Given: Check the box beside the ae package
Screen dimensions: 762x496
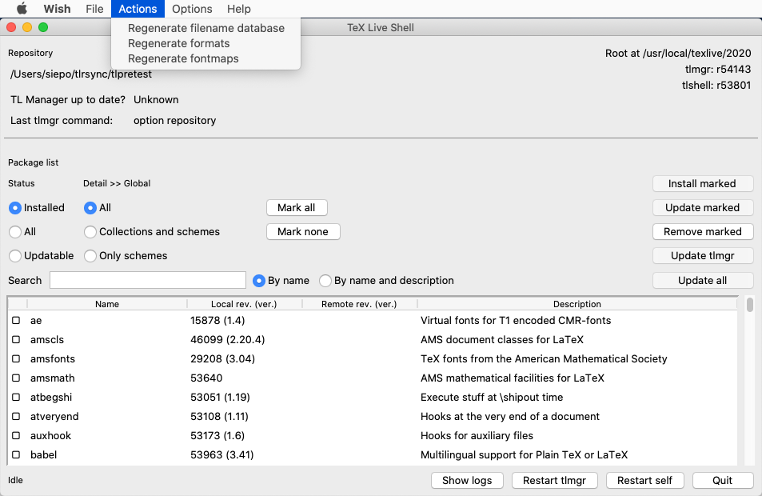Looking at the screenshot, I should pyautogui.click(x=16, y=321).
